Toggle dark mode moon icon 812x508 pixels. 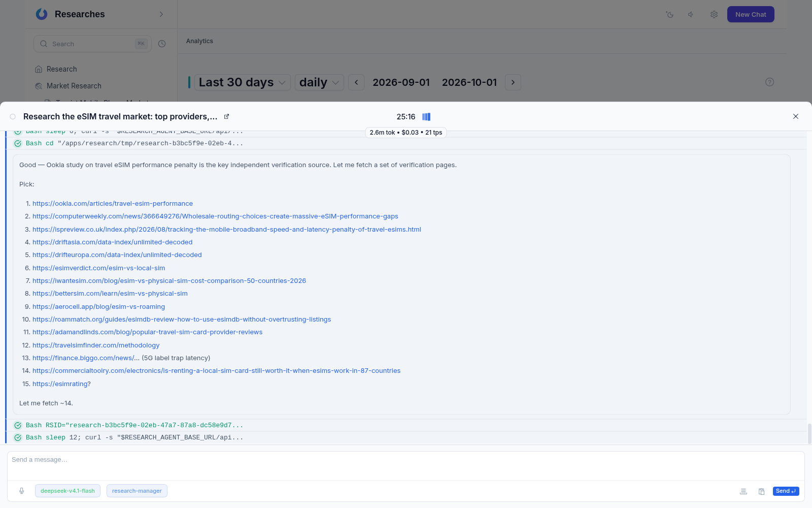point(670,14)
